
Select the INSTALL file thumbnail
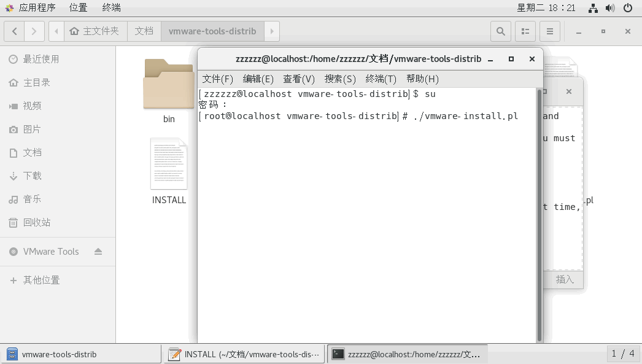tap(169, 164)
